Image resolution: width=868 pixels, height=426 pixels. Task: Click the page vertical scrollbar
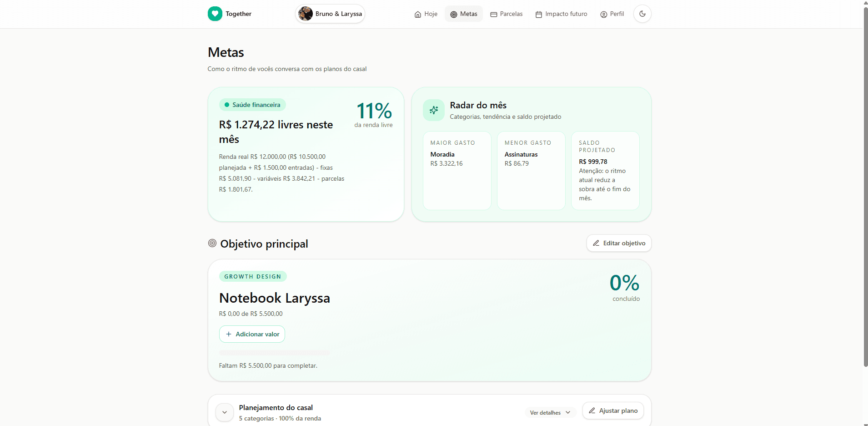865,187
